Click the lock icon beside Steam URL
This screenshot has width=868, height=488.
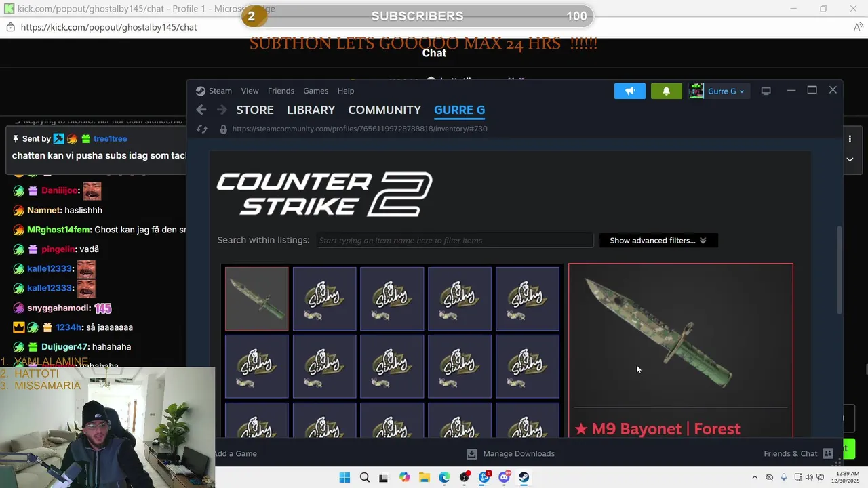click(x=223, y=129)
